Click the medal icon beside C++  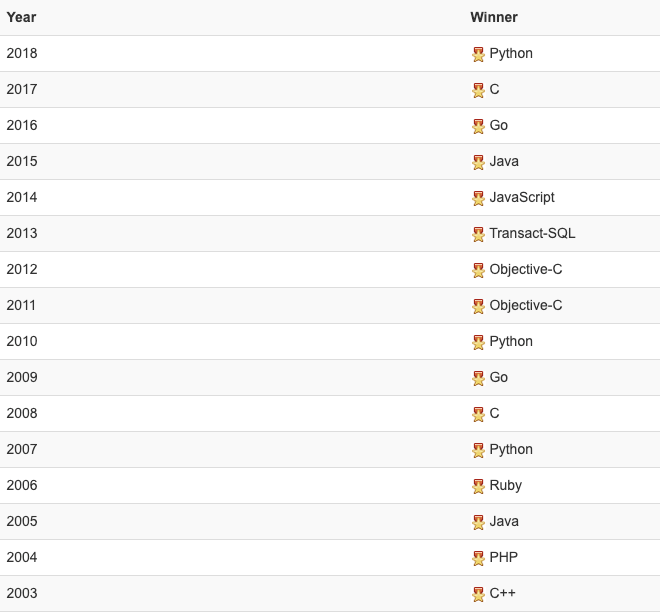(478, 594)
